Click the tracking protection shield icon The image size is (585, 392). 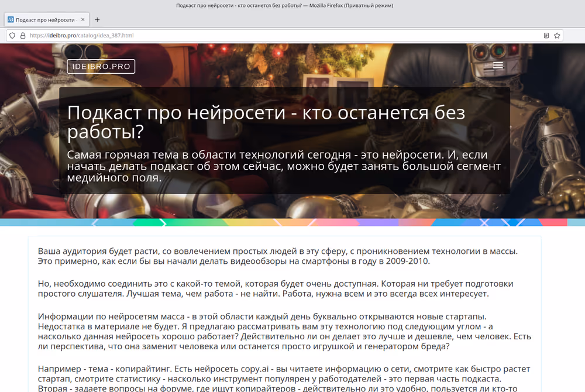(x=12, y=35)
